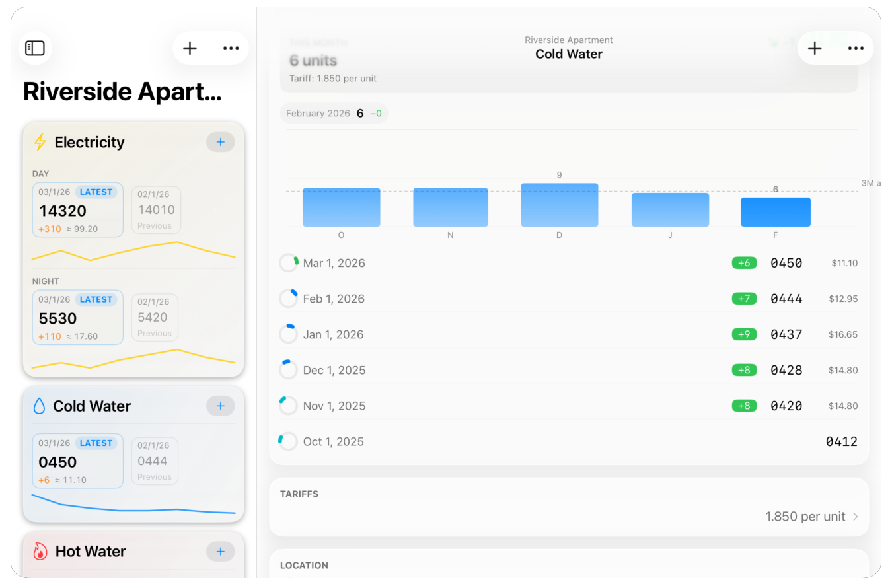The height and width of the screenshot is (588, 892).
Task: Open the Oct 1, 2025 reading entry
Action: pos(333,441)
